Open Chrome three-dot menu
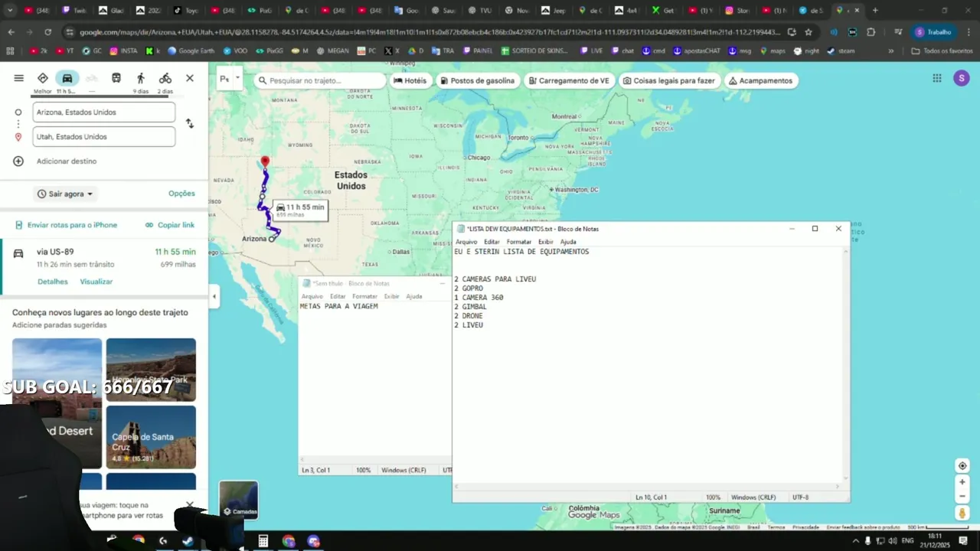Viewport: 980px width, 551px height. [968, 32]
